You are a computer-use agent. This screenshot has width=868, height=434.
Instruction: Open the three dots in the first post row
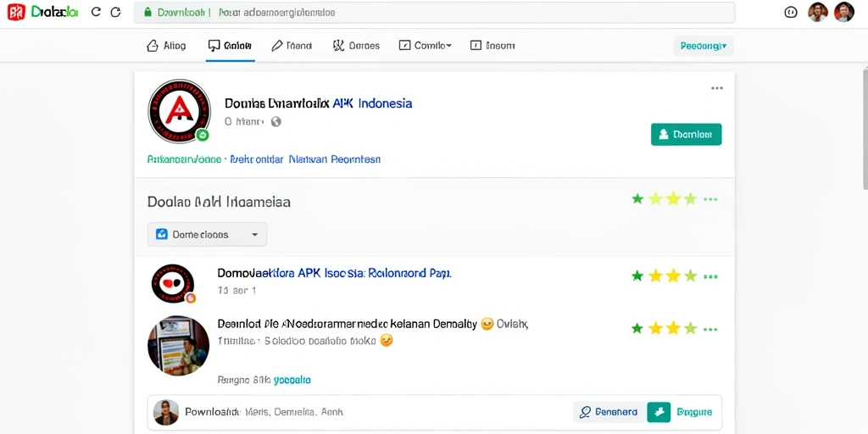tap(710, 276)
